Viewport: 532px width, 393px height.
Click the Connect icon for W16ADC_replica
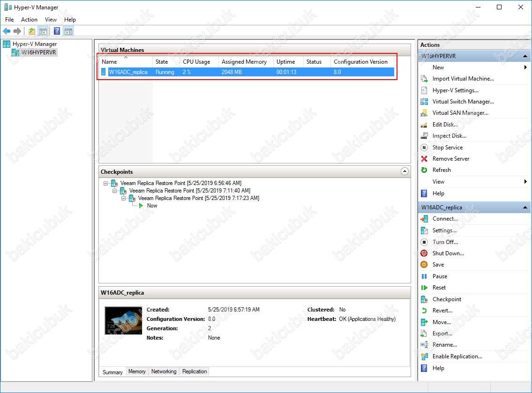(424, 219)
